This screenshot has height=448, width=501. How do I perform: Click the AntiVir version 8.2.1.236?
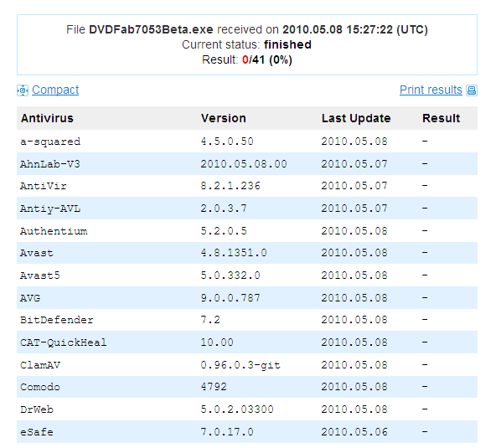pyautogui.click(x=230, y=186)
